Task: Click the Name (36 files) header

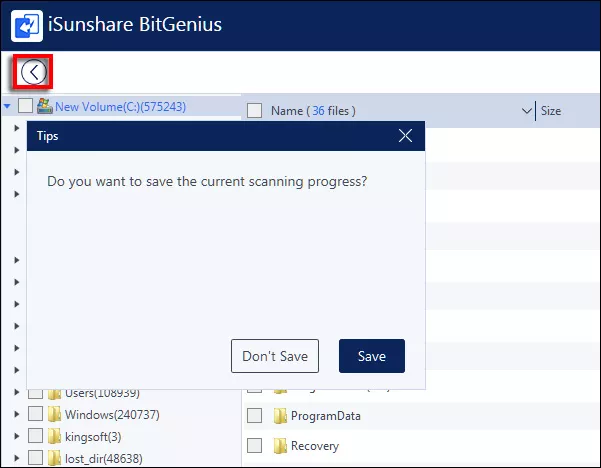Action: point(313,111)
